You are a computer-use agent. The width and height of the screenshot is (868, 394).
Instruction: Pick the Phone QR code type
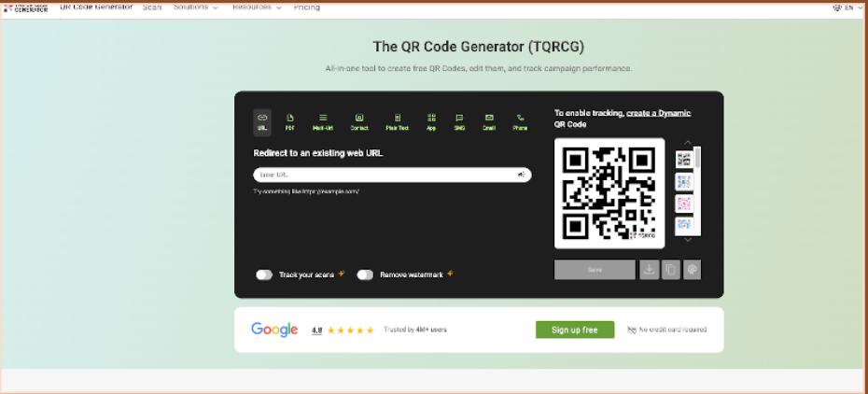(x=520, y=122)
